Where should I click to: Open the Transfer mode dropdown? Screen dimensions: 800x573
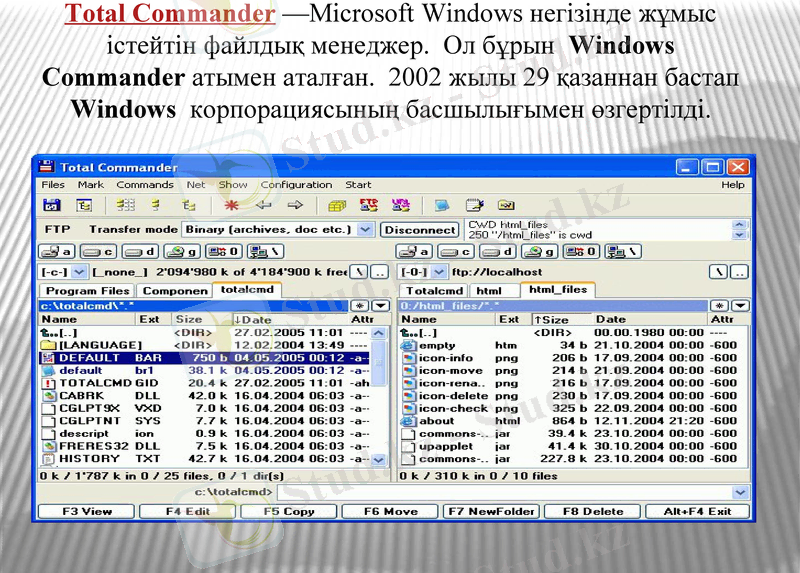365,229
